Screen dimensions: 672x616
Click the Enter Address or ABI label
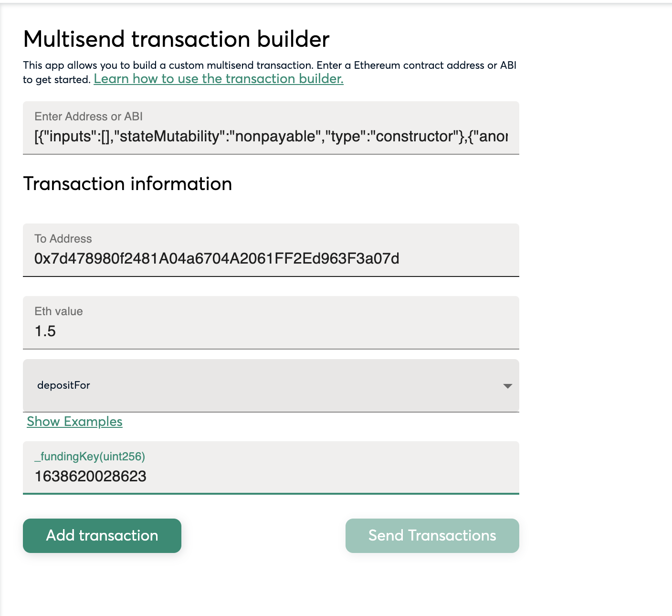pos(88,117)
